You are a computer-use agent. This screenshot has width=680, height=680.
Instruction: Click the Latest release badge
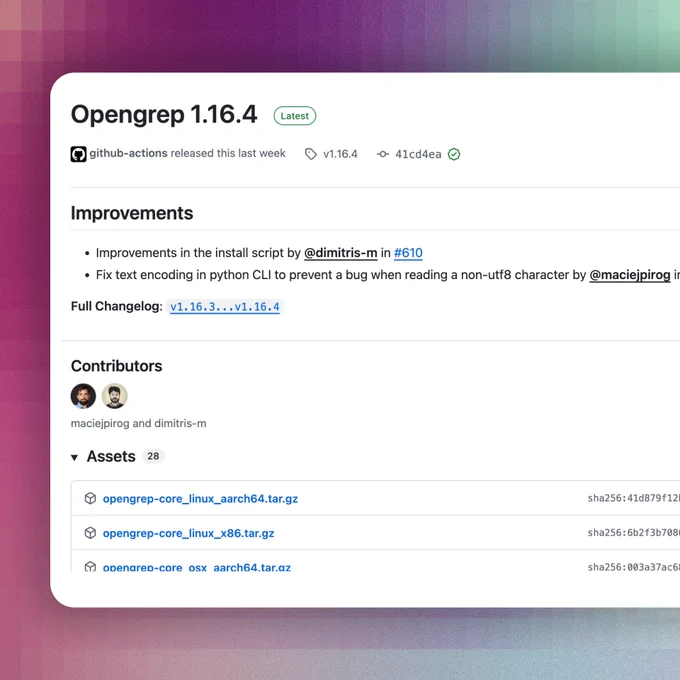295,116
